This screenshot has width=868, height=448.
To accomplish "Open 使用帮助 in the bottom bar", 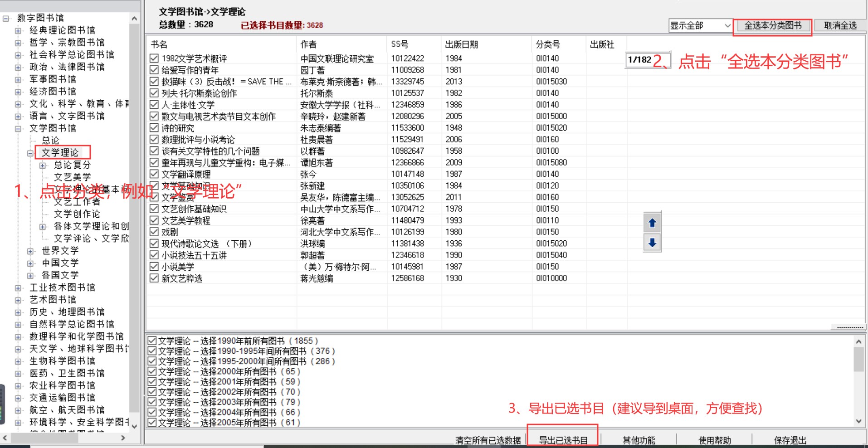I will pyautogui.click(x=714, y=440).
